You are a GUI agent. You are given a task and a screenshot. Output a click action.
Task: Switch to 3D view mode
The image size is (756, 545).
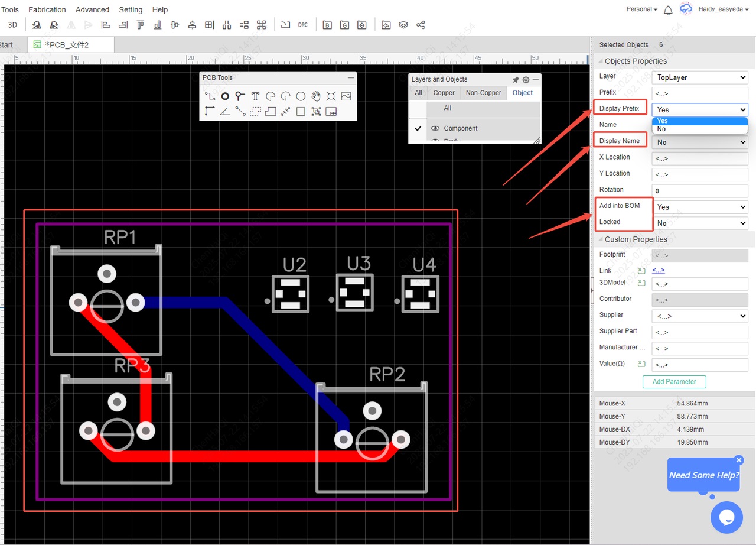click(x=12, y=24)
